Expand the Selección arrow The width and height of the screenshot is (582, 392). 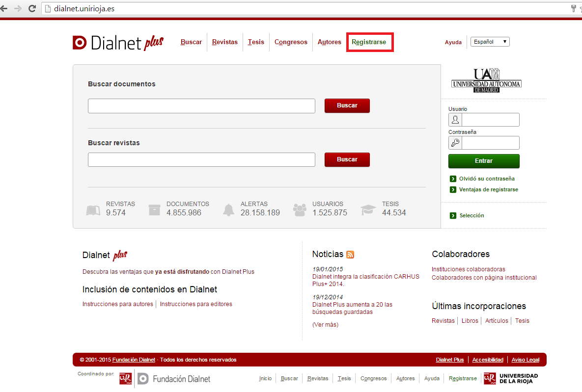[x=452, y=215]
